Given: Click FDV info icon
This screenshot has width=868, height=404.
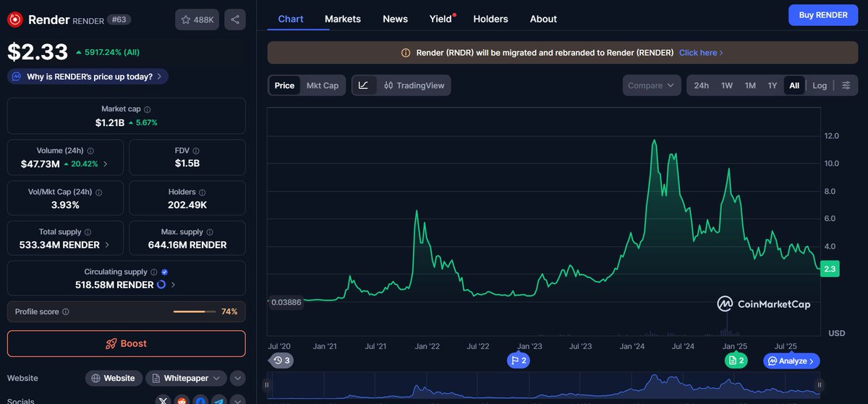Looking at the screenshot, I should coord(197,151).
